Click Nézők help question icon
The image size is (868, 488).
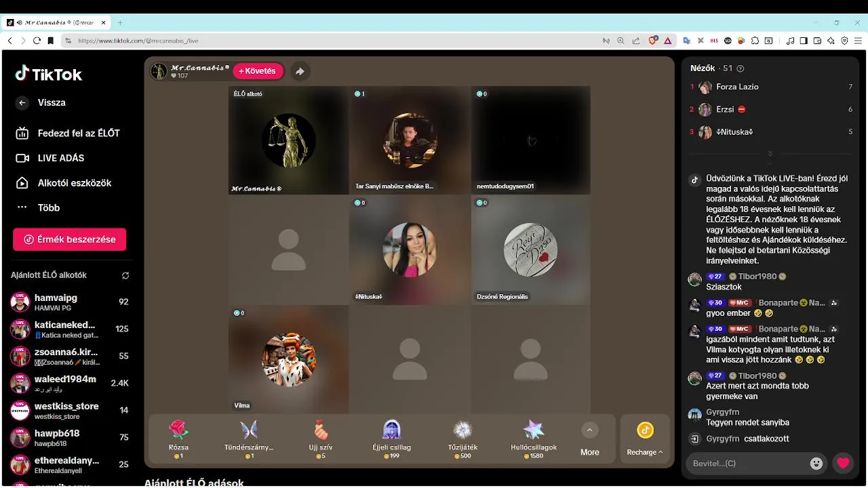coord(740,68)
